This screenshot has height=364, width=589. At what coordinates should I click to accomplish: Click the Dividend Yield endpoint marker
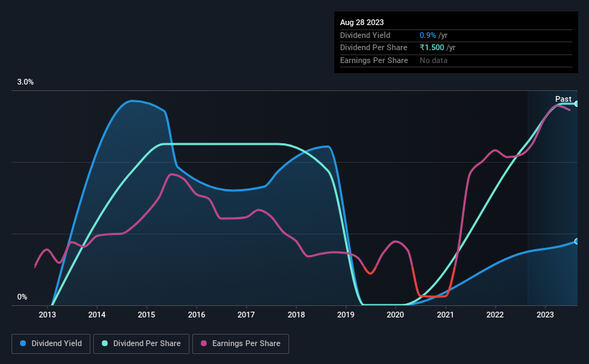577,241
